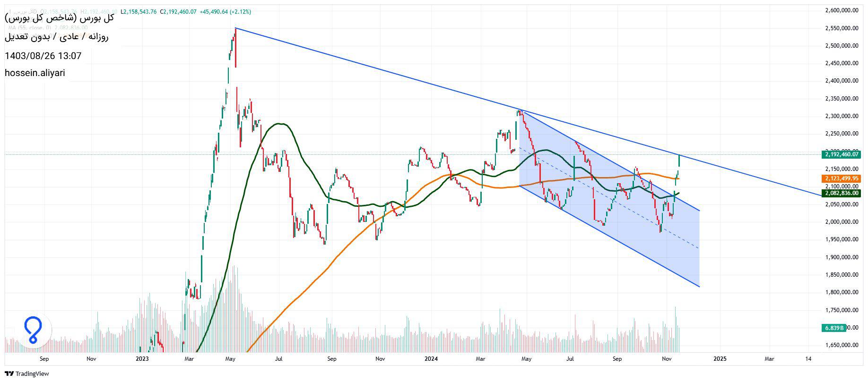Select the dark green 2,082,836.00 price tag
This screenshot has width=868, height=382.
coord(842,193)
